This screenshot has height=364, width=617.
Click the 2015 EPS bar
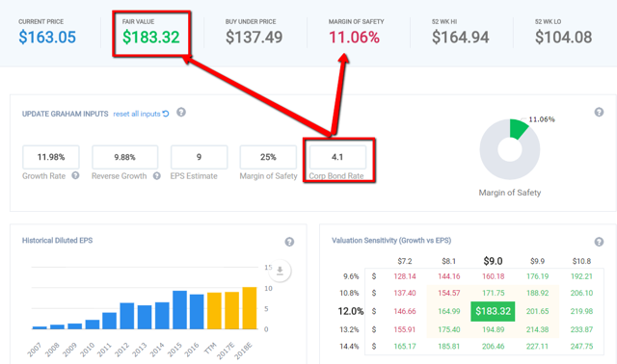pos(179,310)
